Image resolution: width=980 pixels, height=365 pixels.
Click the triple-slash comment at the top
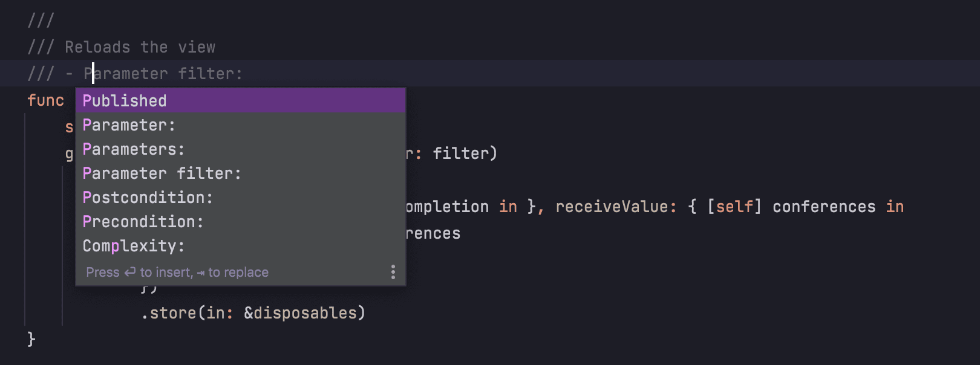pos(40,20)
